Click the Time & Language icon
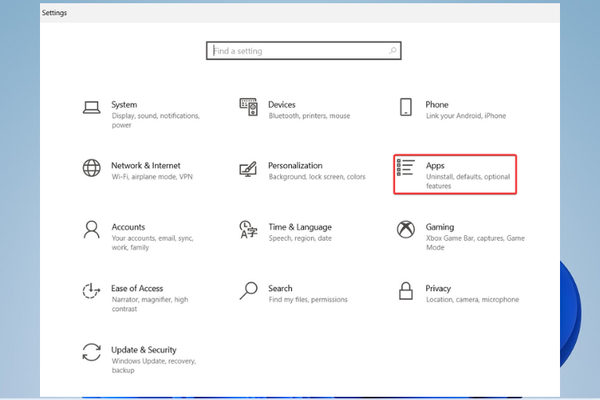 tap(249, 230)
